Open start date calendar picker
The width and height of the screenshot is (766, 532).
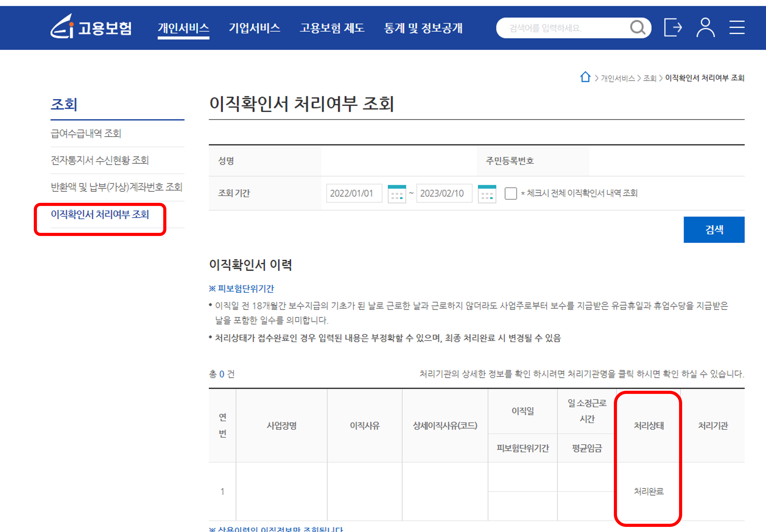click(x=397, y=194)
